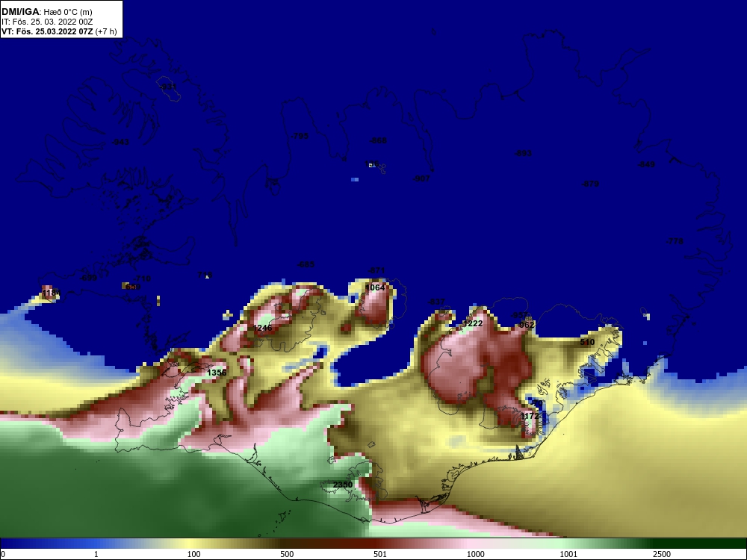Click the legend tick label 1000

(476, 554)
